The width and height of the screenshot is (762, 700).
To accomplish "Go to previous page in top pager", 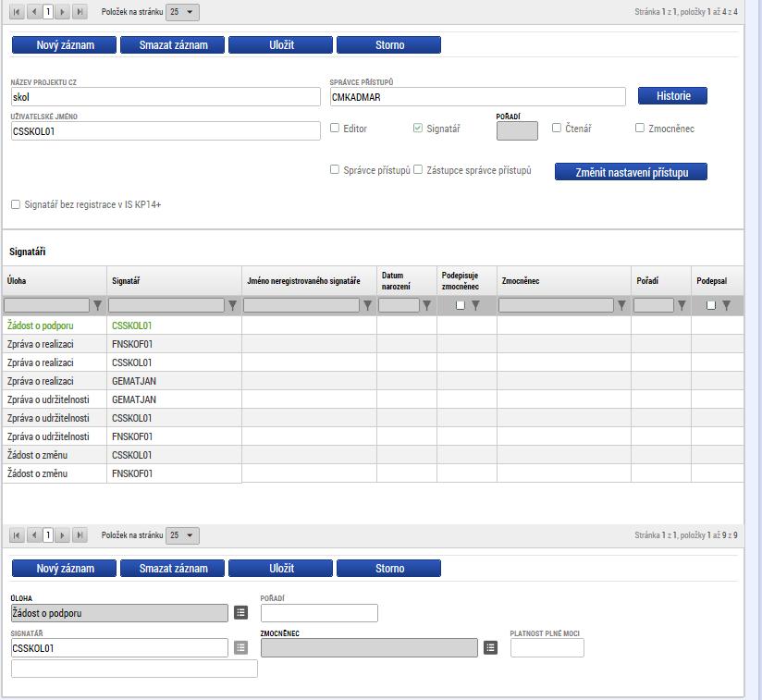I will (x=33, y=12).
